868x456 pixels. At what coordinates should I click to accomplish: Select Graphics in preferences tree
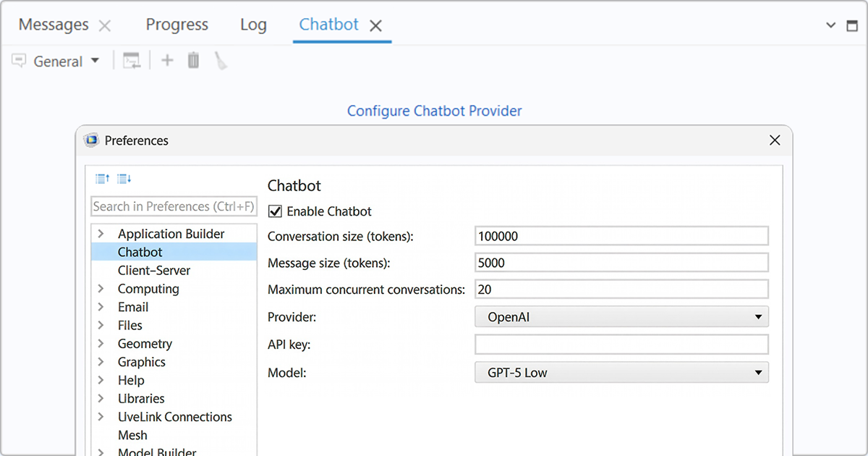pyautogui.click(x=142, y=362)
